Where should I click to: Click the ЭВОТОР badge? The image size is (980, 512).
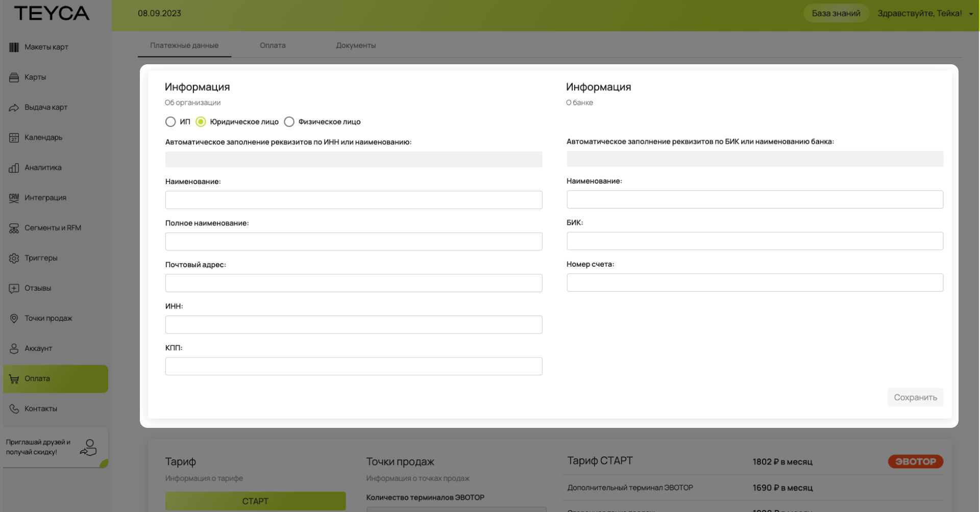tap(916, 462)
